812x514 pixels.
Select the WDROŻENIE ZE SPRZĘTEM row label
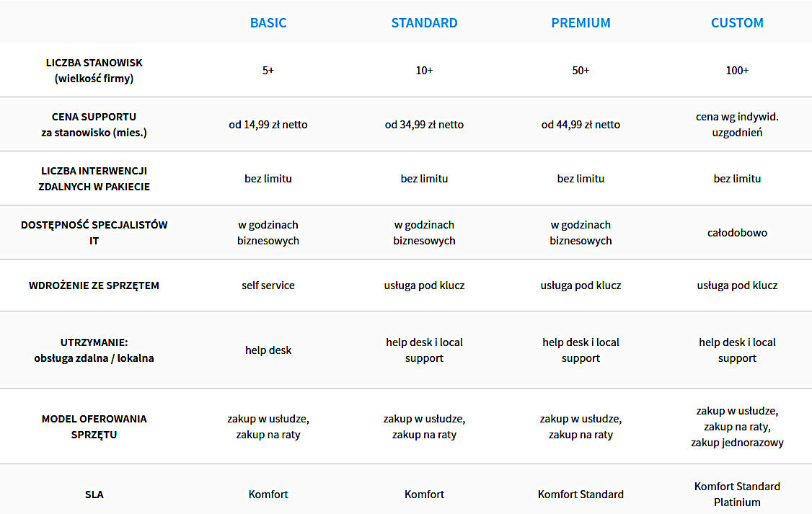click(94, 285)
